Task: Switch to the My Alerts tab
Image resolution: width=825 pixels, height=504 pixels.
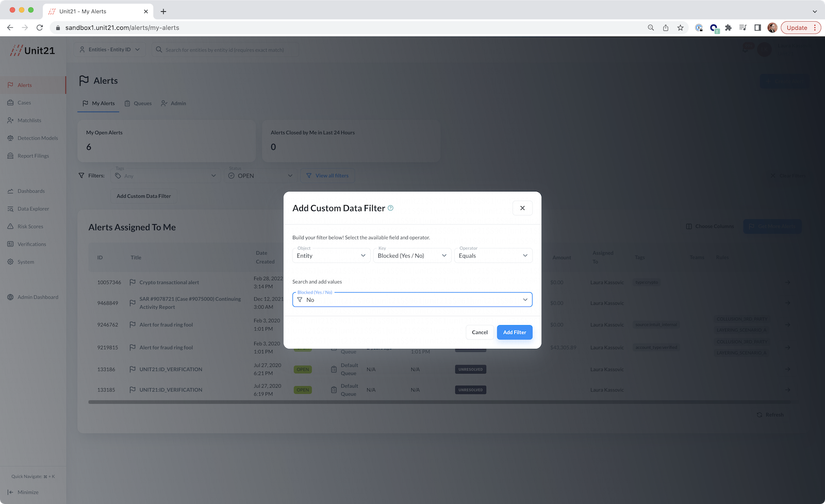Action: (98, 104)
